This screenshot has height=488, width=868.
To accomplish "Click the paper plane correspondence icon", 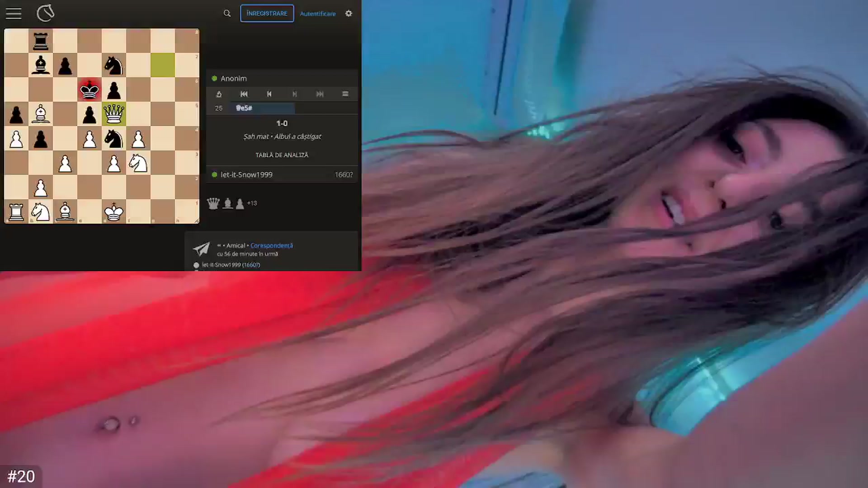I will pos(201,249).
